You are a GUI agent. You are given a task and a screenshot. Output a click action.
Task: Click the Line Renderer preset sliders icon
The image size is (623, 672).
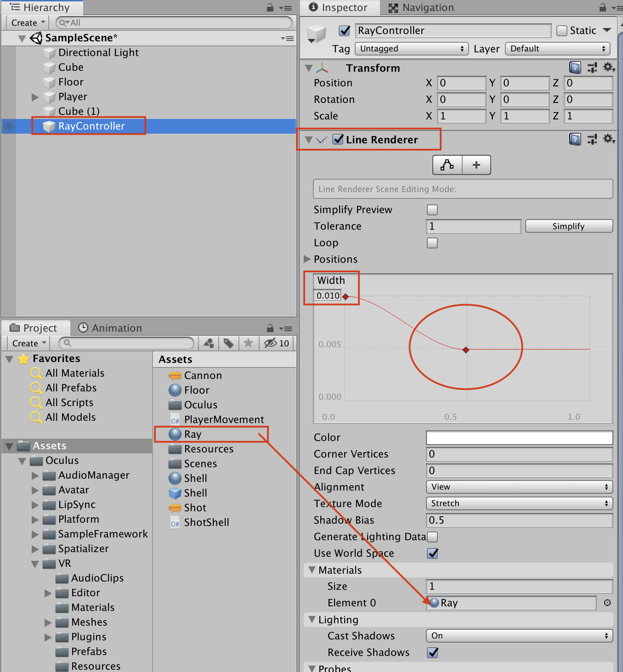[x=592, y=139]
